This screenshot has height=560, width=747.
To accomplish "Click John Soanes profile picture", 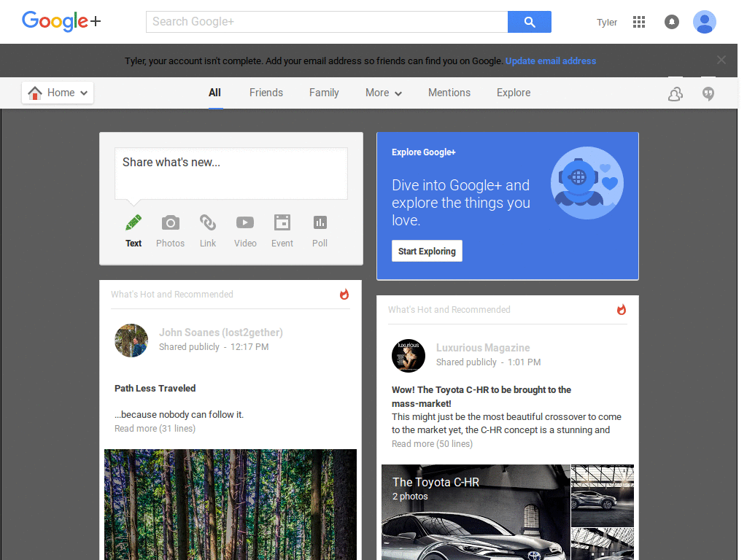I will pos(131,341).
